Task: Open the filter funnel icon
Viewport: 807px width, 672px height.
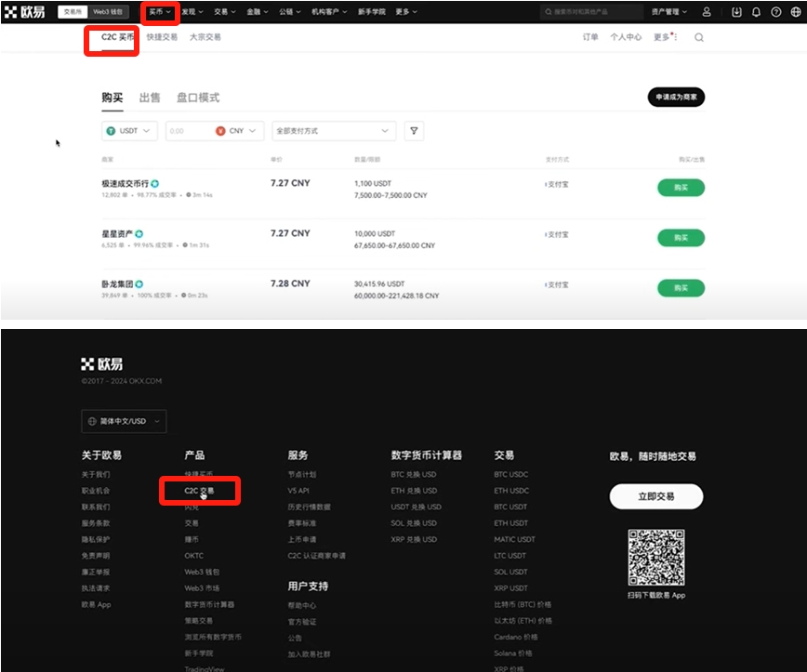Action: [414, 131]
